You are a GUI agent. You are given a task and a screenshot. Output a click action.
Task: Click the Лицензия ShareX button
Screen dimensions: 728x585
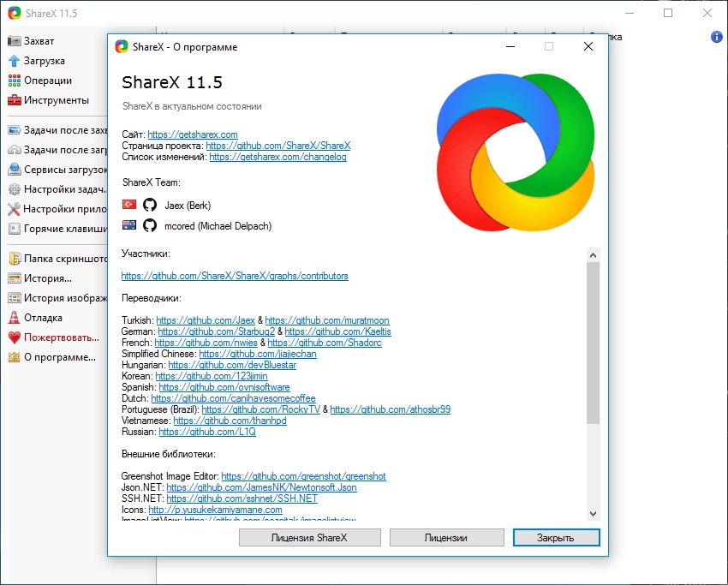[x=310, y=538]
